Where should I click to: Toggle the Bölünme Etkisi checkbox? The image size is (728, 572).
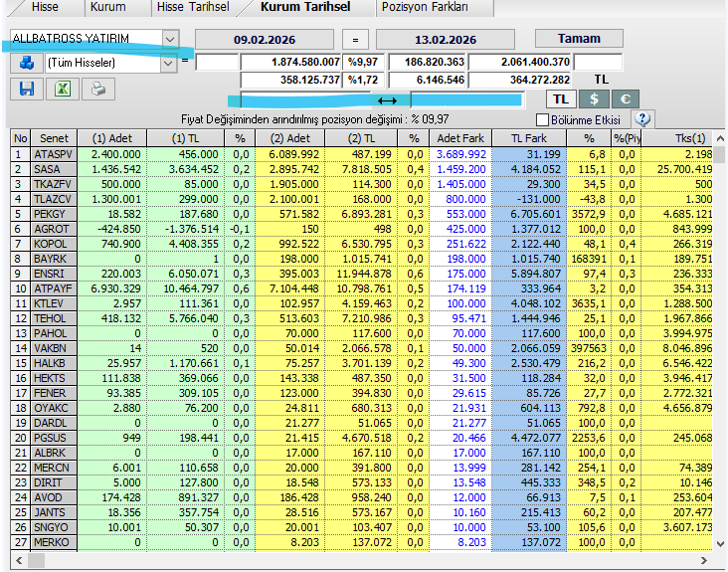[542, 119]
